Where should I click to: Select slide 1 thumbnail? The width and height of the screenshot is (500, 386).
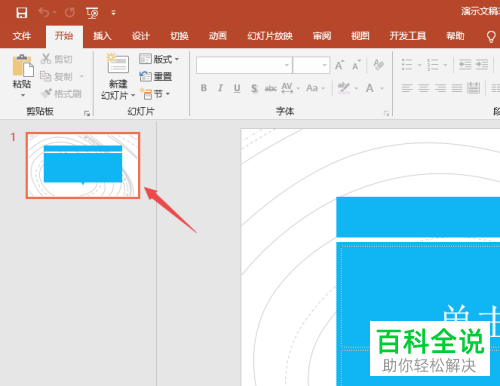click(83, 165)
